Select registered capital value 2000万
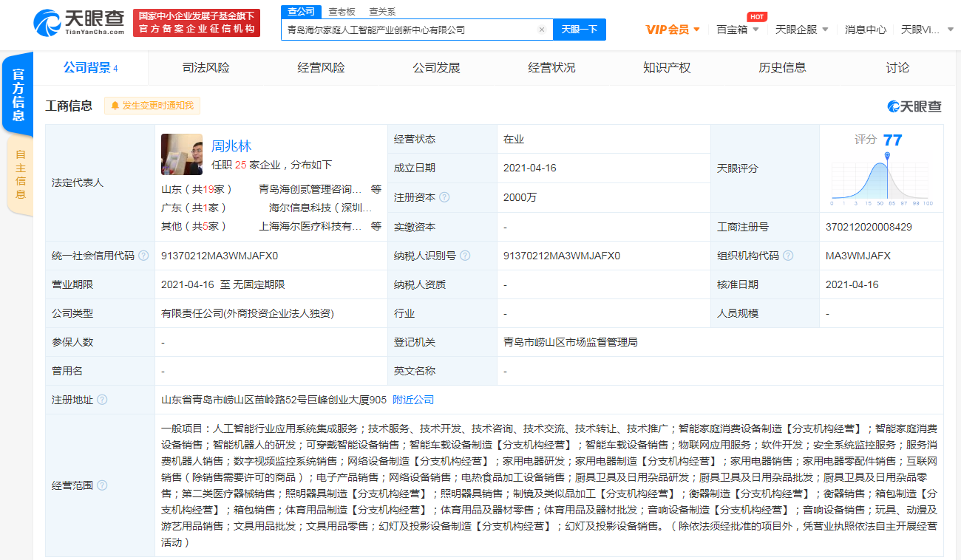 coord(520,197)
